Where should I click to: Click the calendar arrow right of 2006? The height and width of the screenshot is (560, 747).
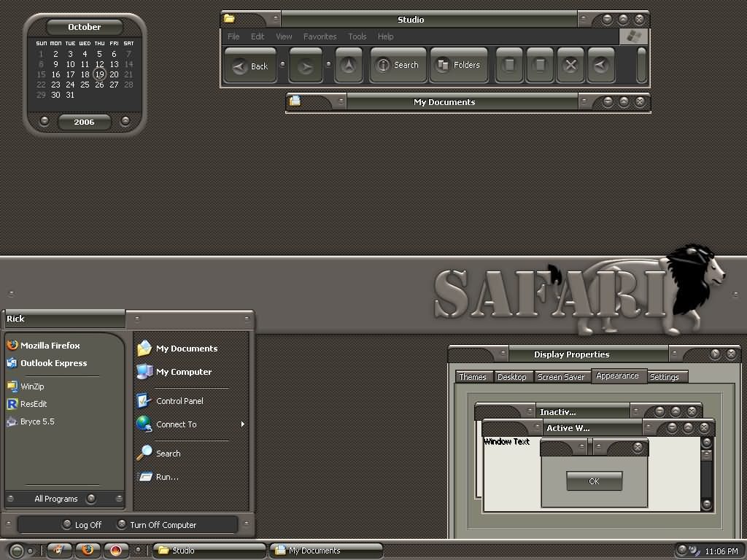[125, 121]
